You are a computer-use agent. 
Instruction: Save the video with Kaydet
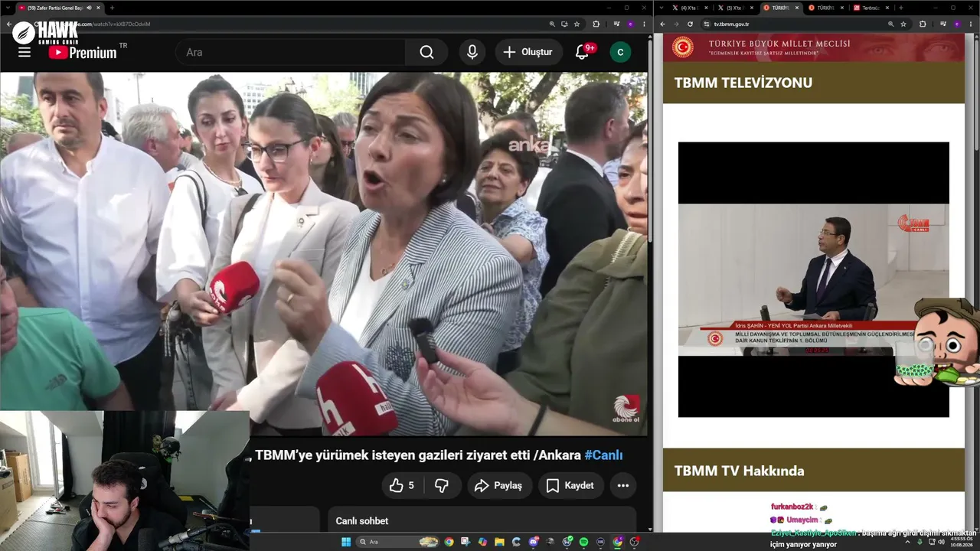coord(571,485)
